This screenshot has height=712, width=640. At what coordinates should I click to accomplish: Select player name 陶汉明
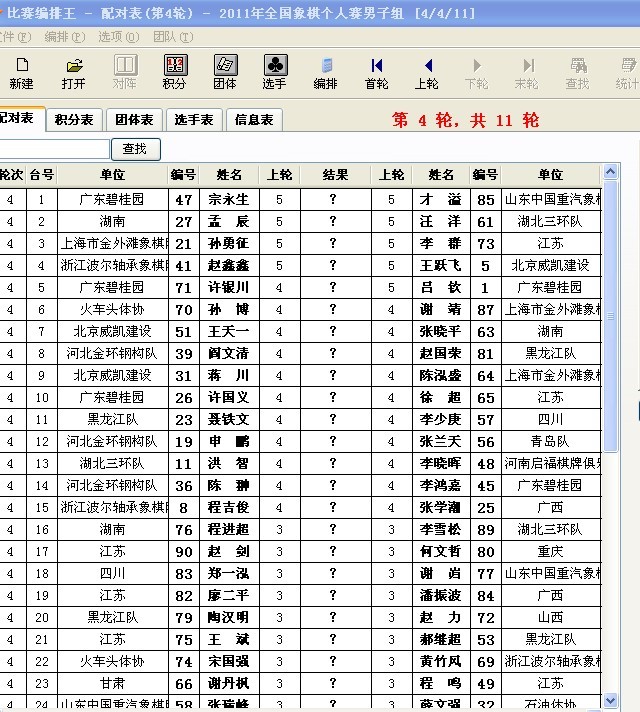(x=229, y=618)
